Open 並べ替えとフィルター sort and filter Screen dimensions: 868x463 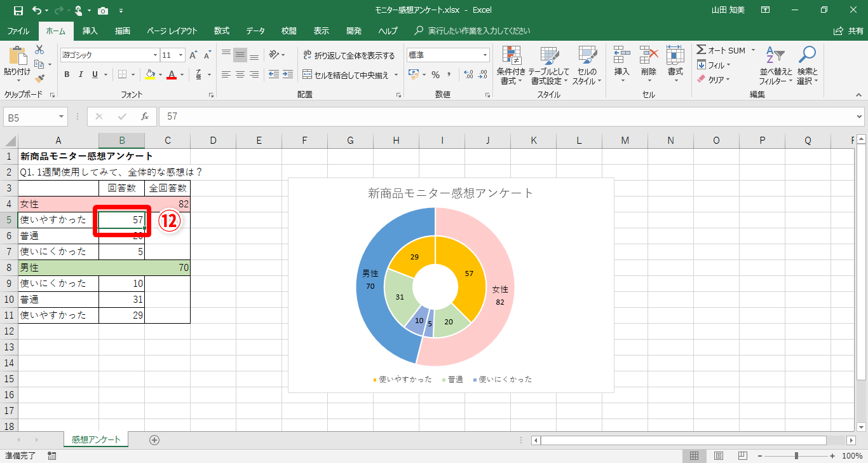coord(775,66)
